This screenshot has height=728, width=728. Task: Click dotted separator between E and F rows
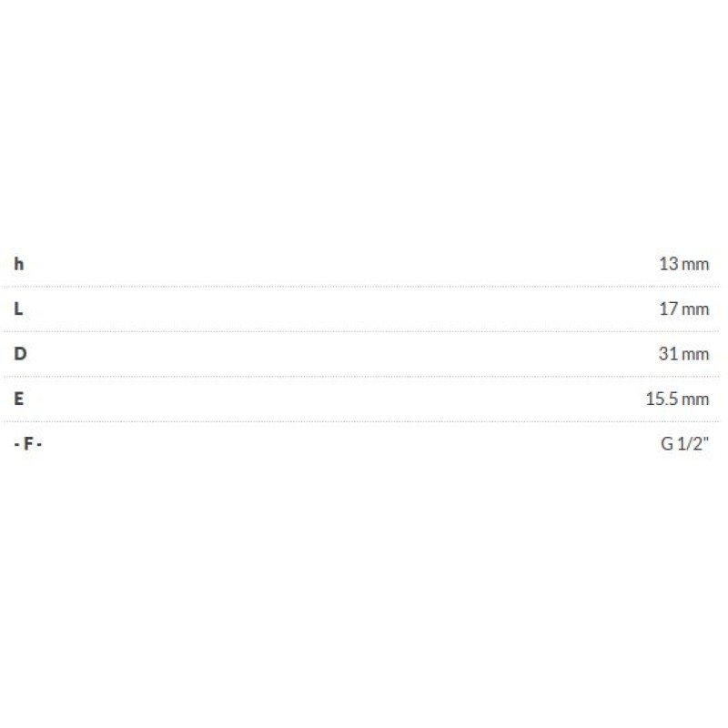[364, 420]
